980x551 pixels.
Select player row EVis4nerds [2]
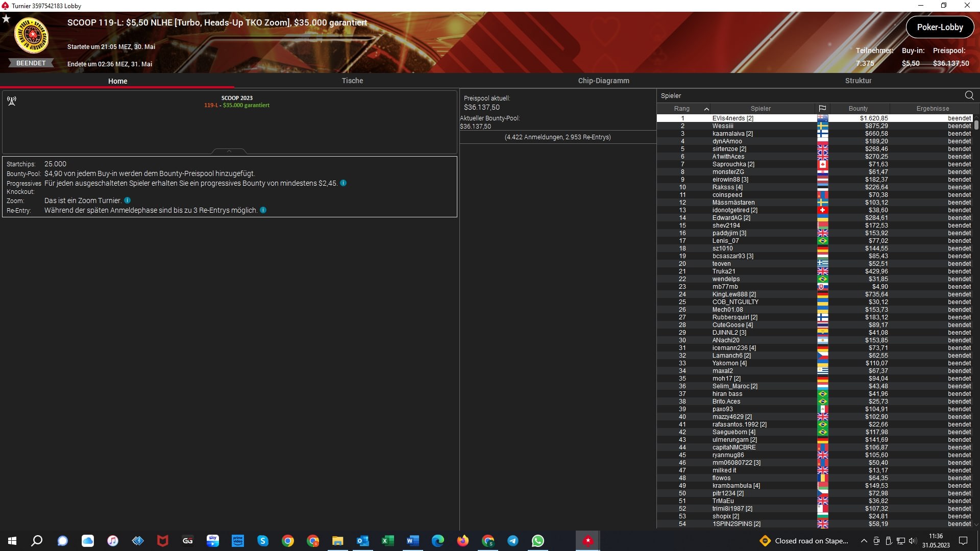(815, 118)
